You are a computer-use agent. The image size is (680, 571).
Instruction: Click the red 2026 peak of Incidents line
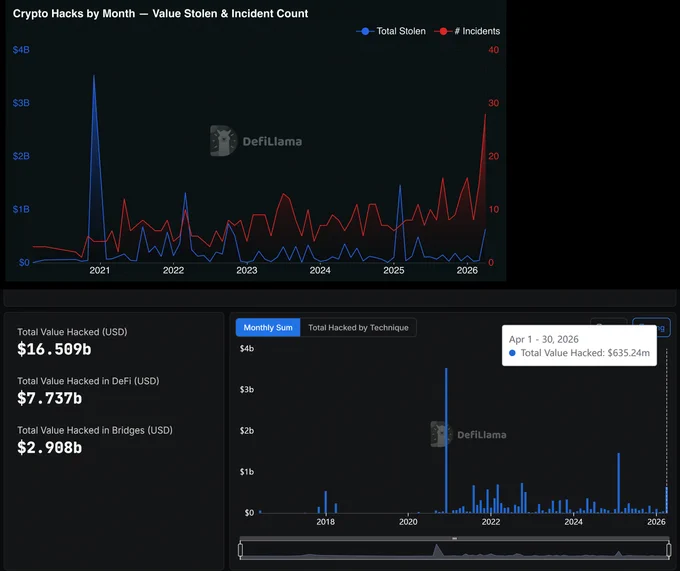pyautogui.click(x=485, y=114)
